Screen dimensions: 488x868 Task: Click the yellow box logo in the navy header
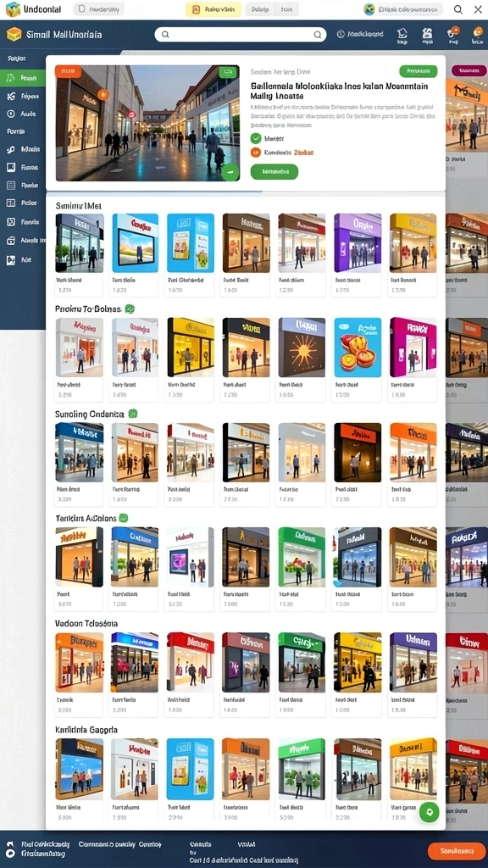[x=14, y=34]
